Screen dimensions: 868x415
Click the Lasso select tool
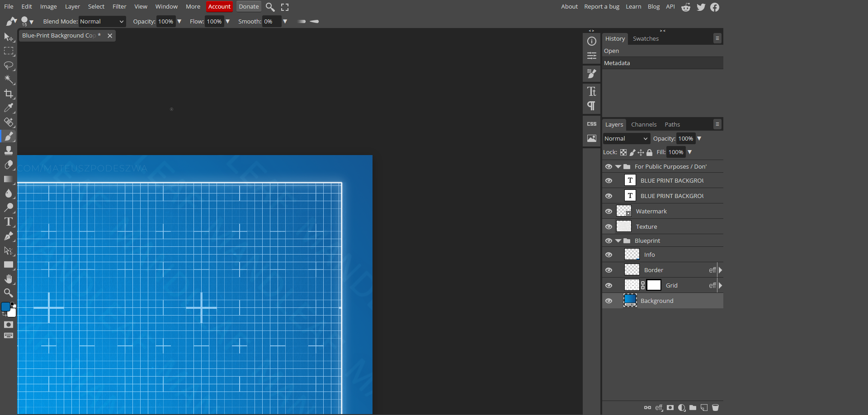[x=9, y=66]
